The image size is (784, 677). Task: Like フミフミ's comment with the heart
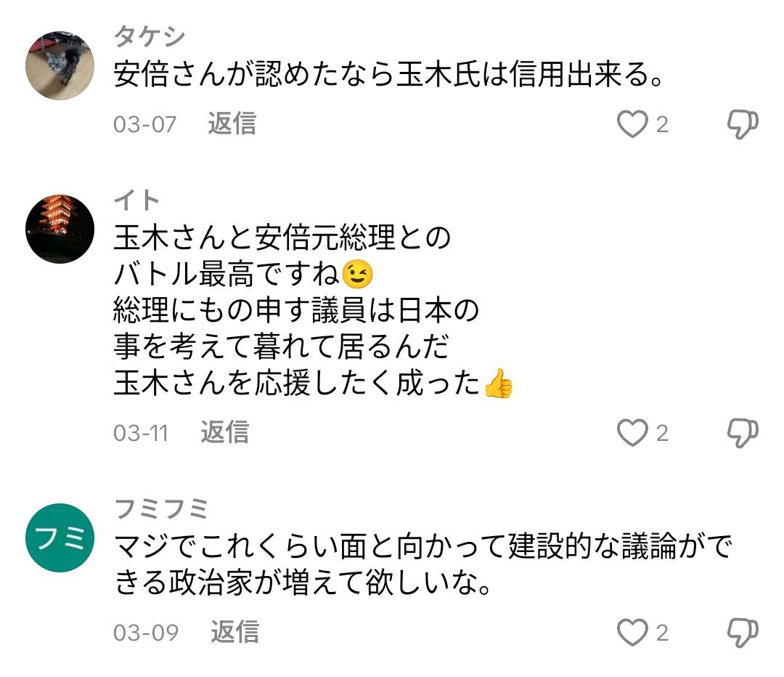point(632,633)
